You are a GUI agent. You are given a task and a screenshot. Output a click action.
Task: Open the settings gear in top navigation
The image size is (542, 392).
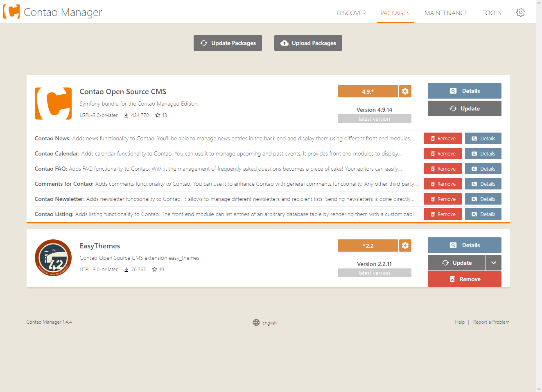[521, 12]
